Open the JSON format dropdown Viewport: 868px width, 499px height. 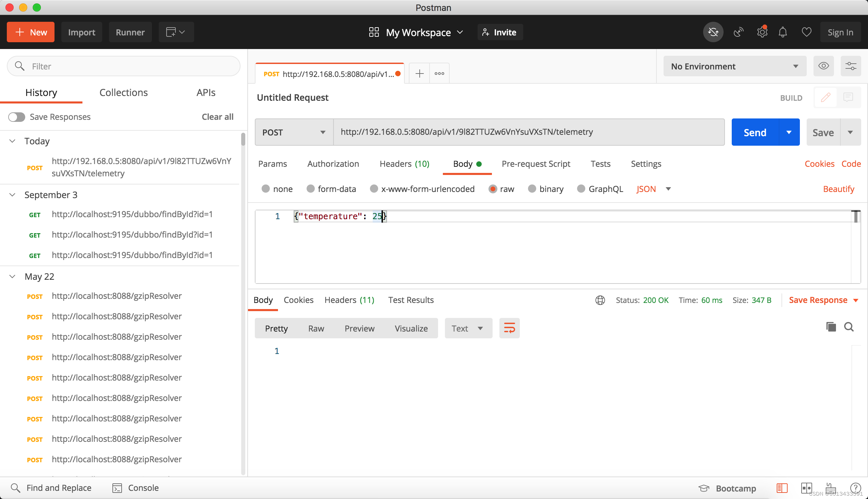(x=653, y=189)
